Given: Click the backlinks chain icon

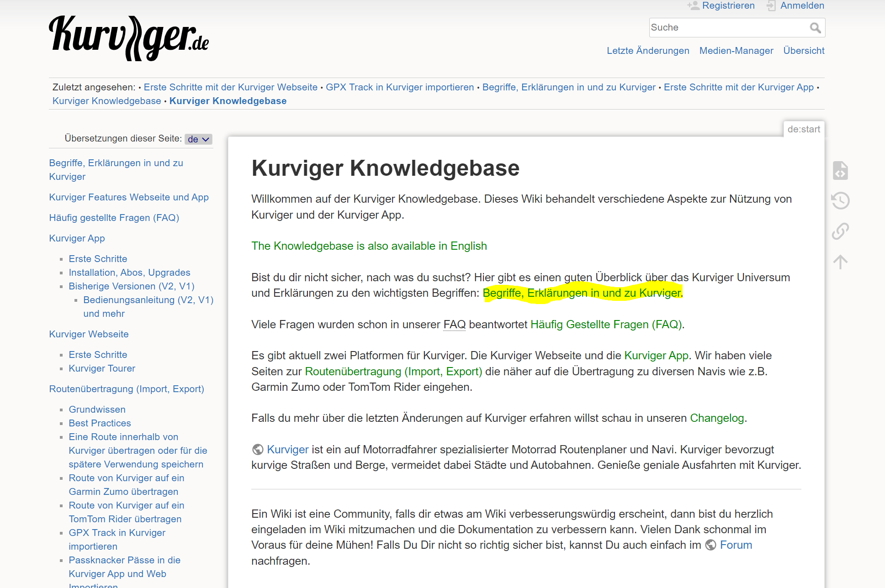Looking at the screenshot, I should click(x=840, y=231).
